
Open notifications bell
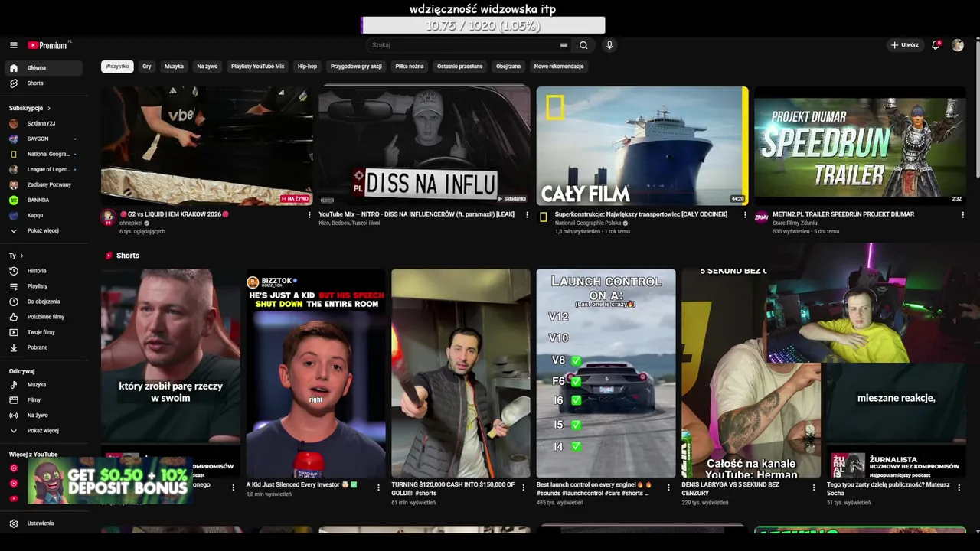(936, 45)
